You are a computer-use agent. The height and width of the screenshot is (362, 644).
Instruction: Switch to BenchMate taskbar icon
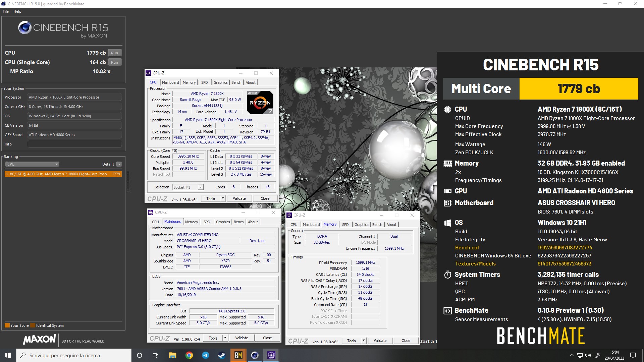[x=238, y=355]
